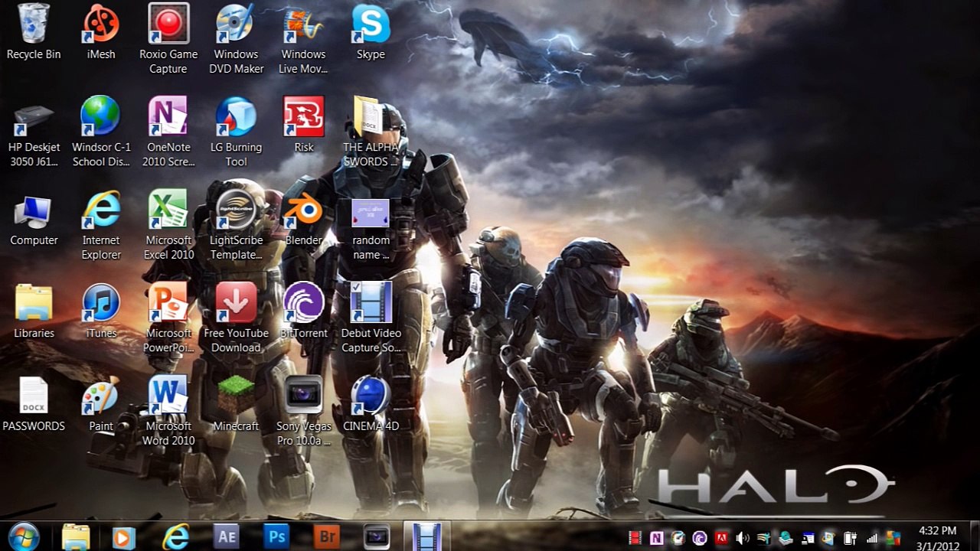
Task: Select Debut Video Capture Software desktop shortcut
Action: coord(371,319)
